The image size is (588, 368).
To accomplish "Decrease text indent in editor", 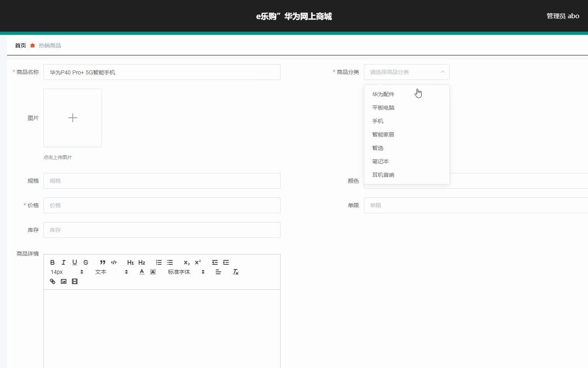I will coord(215,262).
